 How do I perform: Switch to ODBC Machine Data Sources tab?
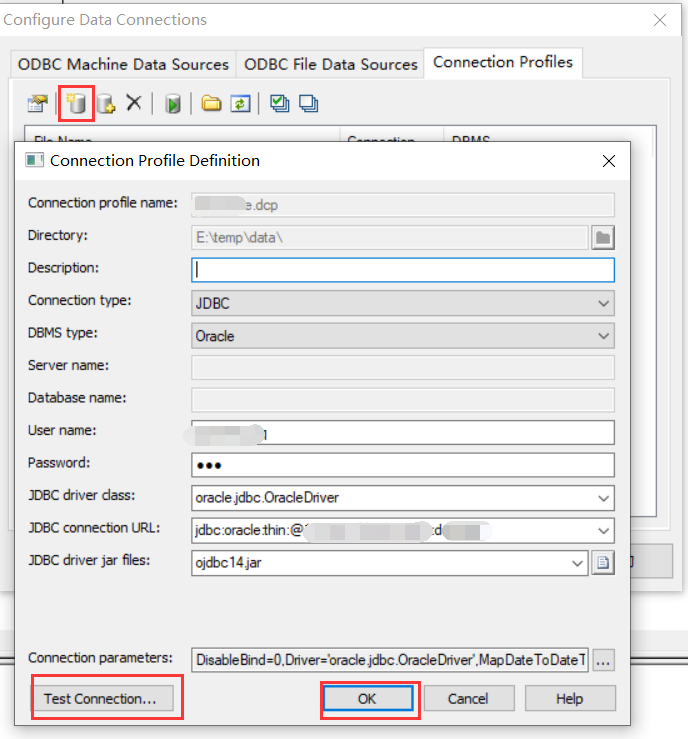click(x=123, y=64)
